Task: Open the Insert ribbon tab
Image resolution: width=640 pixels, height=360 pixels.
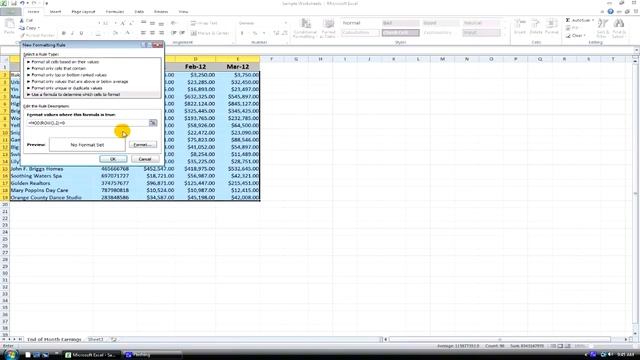Action: [x=56, y=12]
